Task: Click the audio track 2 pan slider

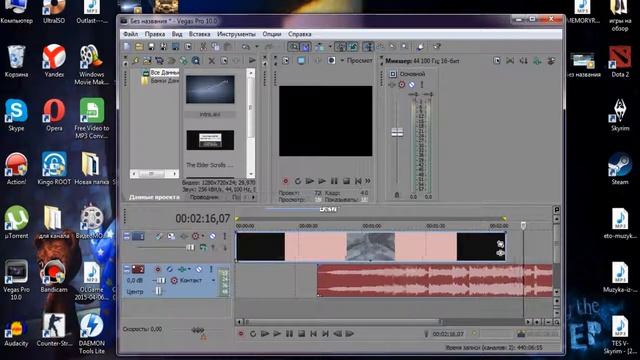Action: (x=158, y=291)
